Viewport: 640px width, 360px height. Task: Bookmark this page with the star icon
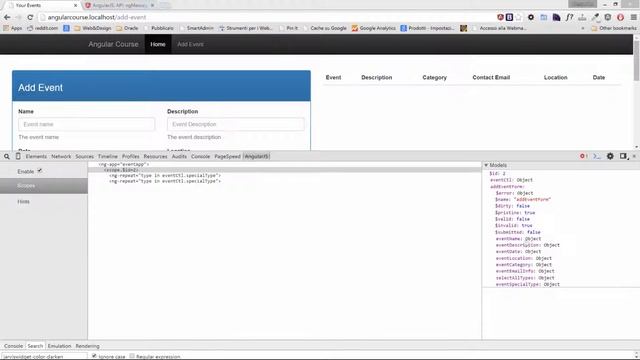518,17
